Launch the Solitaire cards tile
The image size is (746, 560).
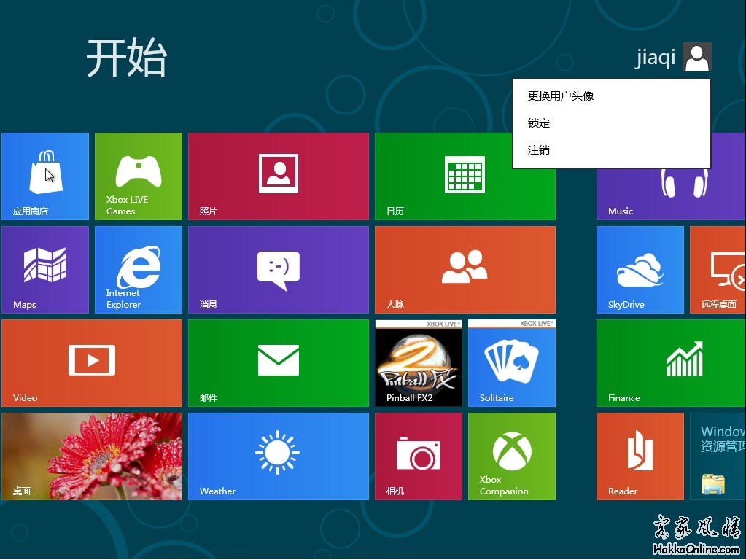pyautogui.click(x=512, y=363)
